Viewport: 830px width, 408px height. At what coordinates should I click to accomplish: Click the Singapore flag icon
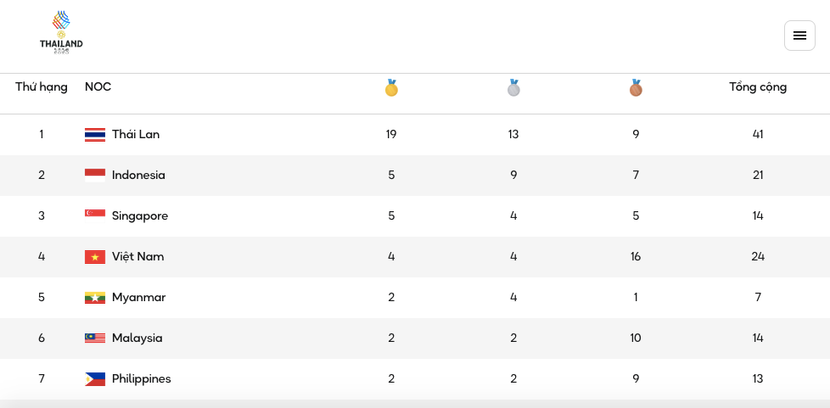point(95,216)
